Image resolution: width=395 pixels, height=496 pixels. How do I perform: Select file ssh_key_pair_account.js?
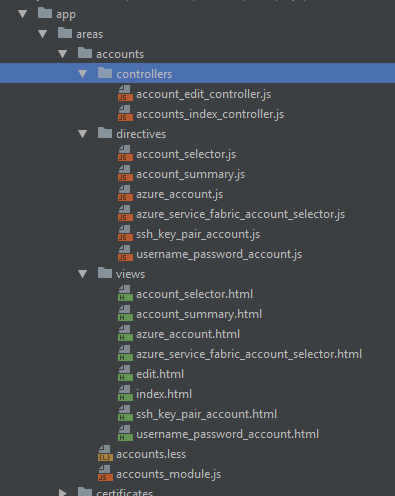(x=198, y=234)
